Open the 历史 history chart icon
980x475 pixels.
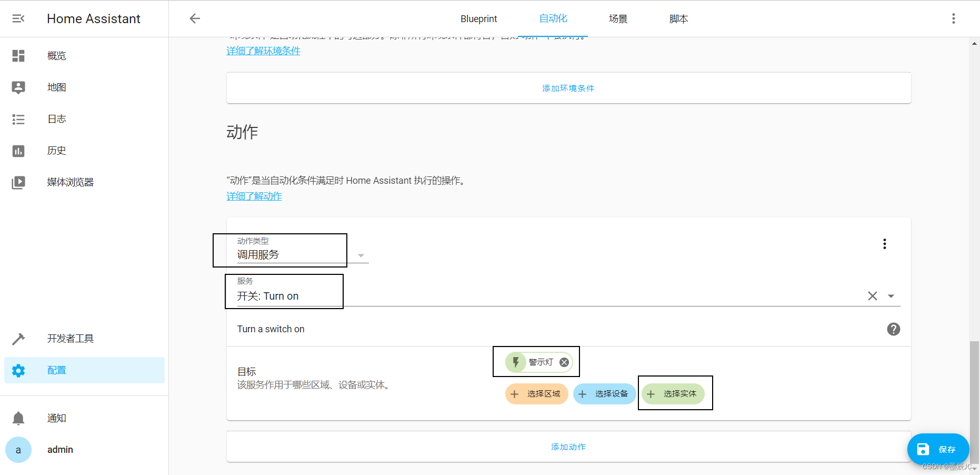pos(18,151)
